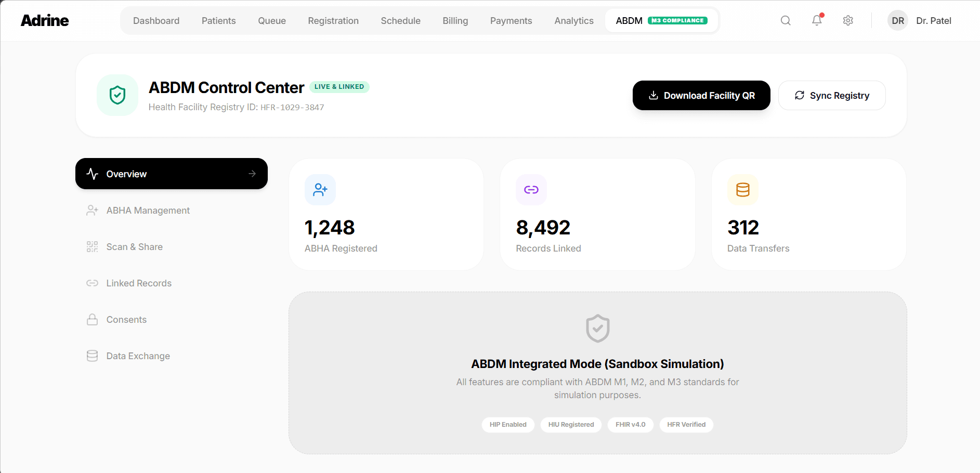Click the ABHA Registered person-add icon
980x473 pixels.
point(320,190)
